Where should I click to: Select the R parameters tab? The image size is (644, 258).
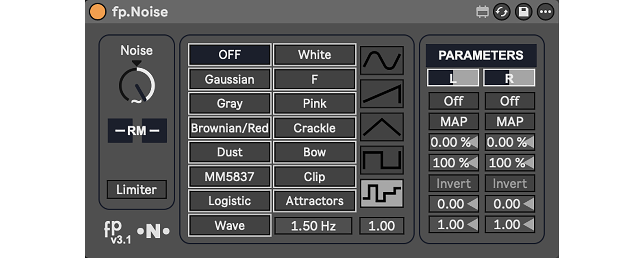[x=509, y=78]
